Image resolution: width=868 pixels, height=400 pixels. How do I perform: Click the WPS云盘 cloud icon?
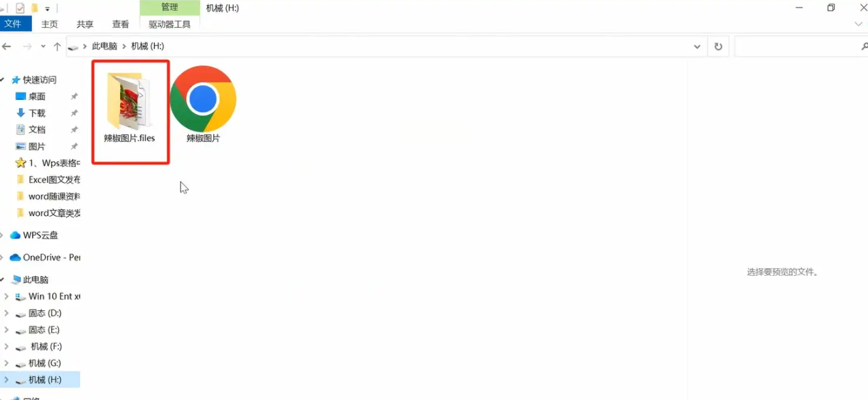pos(15,235)
